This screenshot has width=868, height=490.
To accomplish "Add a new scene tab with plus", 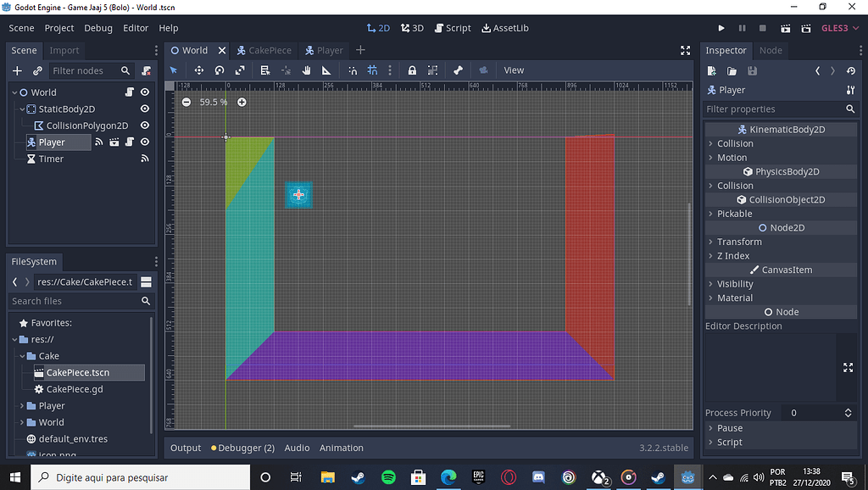I will [x=360, y=50].
